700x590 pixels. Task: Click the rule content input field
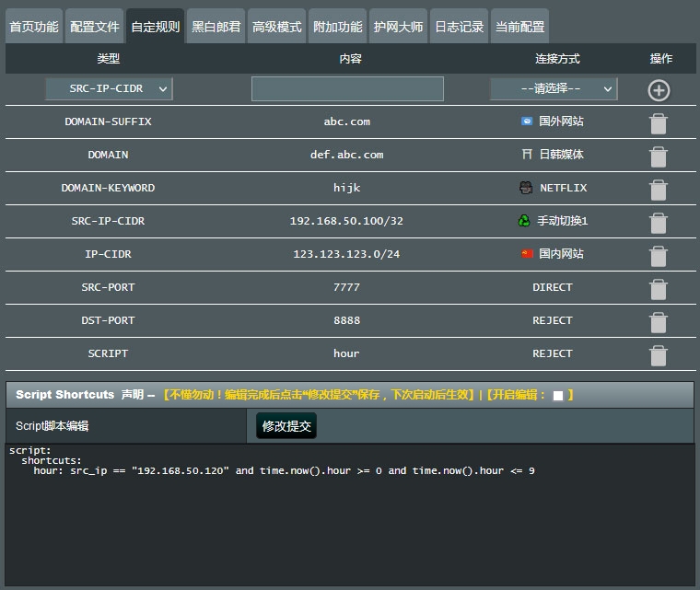tap(347, 89)
